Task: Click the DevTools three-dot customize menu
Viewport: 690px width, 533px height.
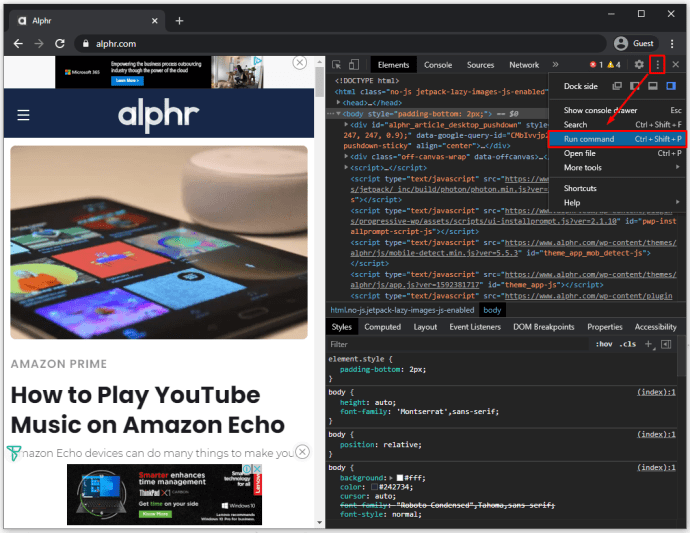Action: tap(657, 65)
